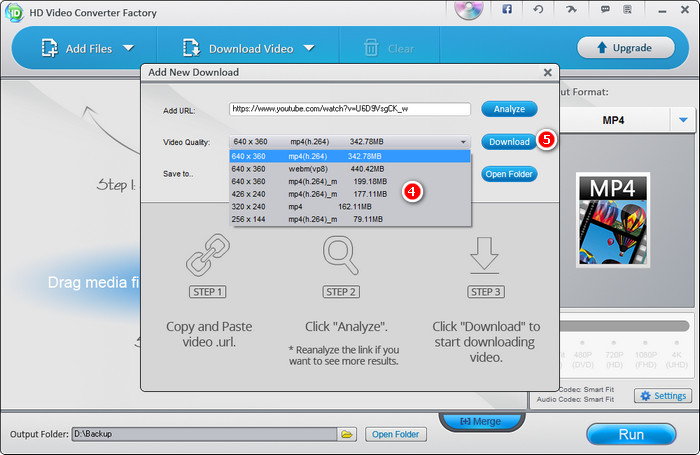Click the dialog's Open Folder button
The height and width of the screenshot is (455, 700).
(x=509, y=174)
